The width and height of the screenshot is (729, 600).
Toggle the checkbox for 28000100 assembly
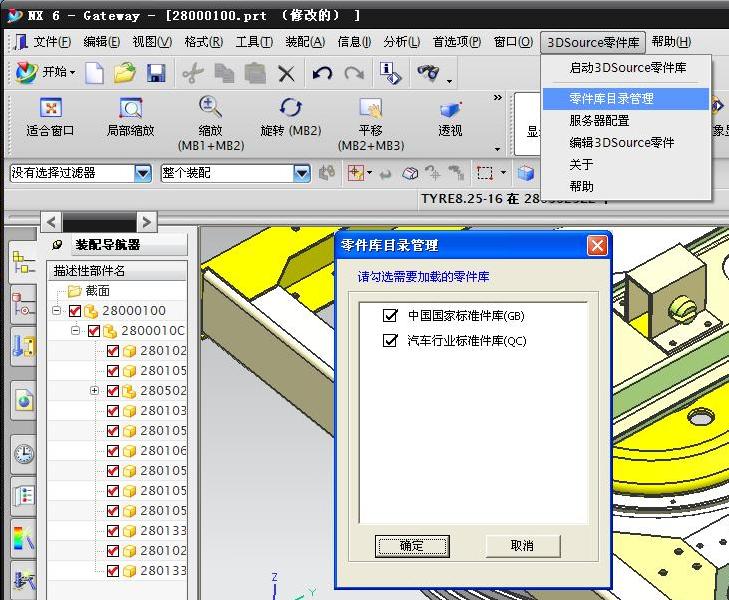(x=75, y=310)
